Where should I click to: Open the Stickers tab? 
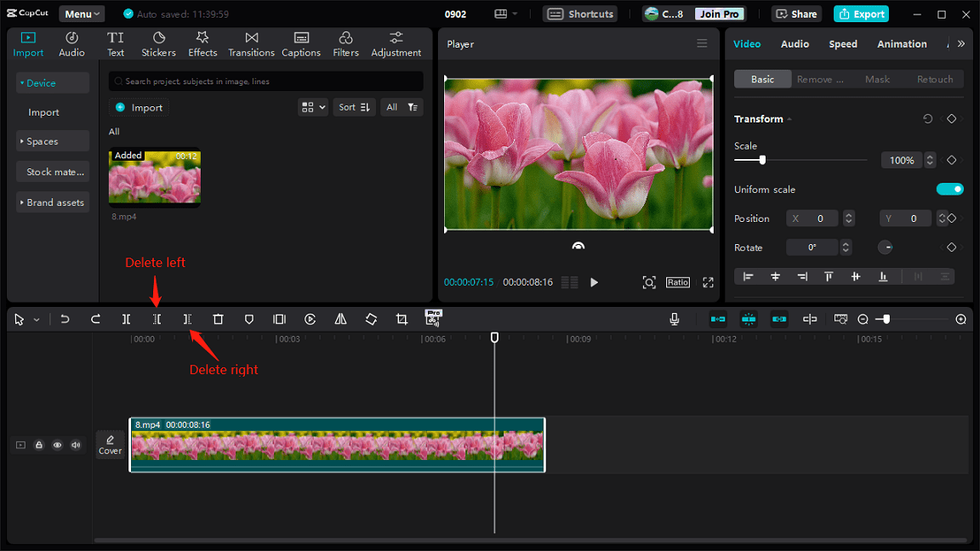(159, 44)
